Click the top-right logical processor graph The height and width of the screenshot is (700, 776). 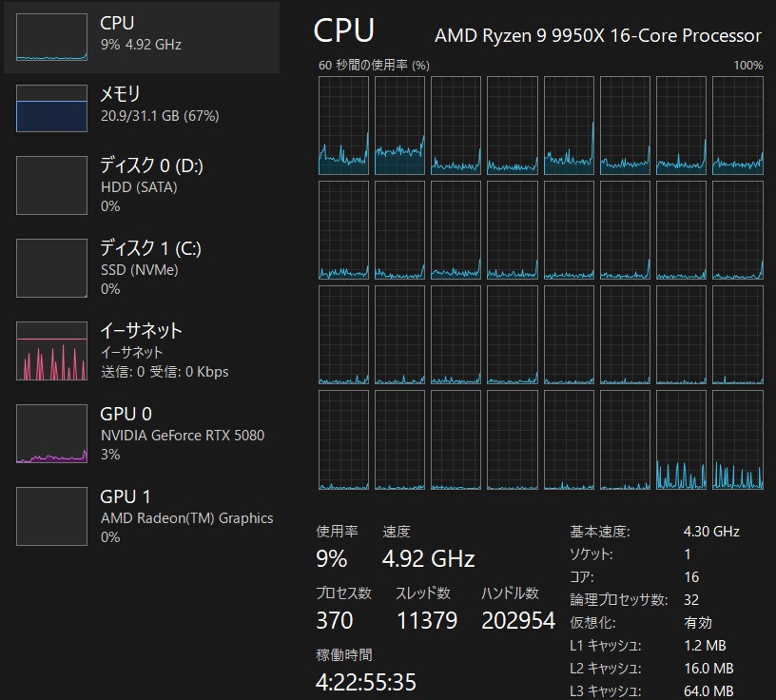737,126
